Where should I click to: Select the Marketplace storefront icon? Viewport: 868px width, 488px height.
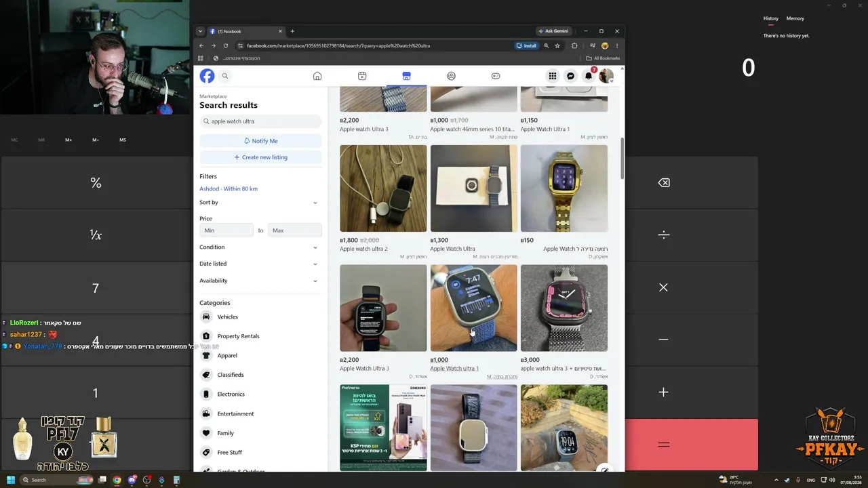click(x=406, y=76)
